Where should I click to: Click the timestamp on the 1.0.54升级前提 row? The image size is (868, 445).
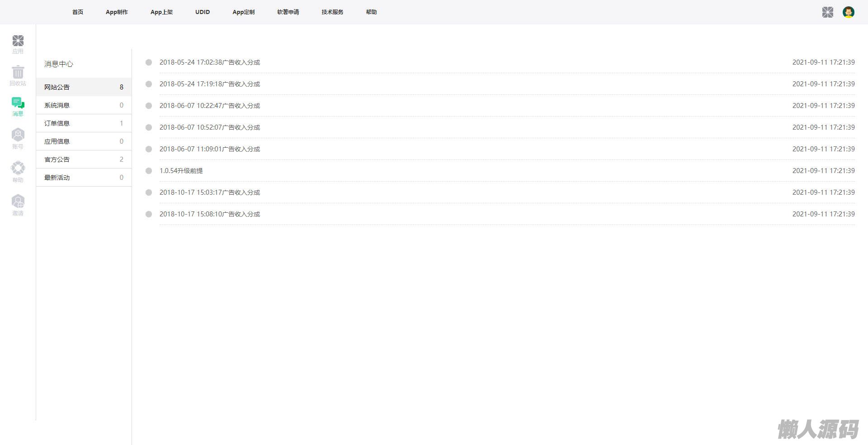823,171
